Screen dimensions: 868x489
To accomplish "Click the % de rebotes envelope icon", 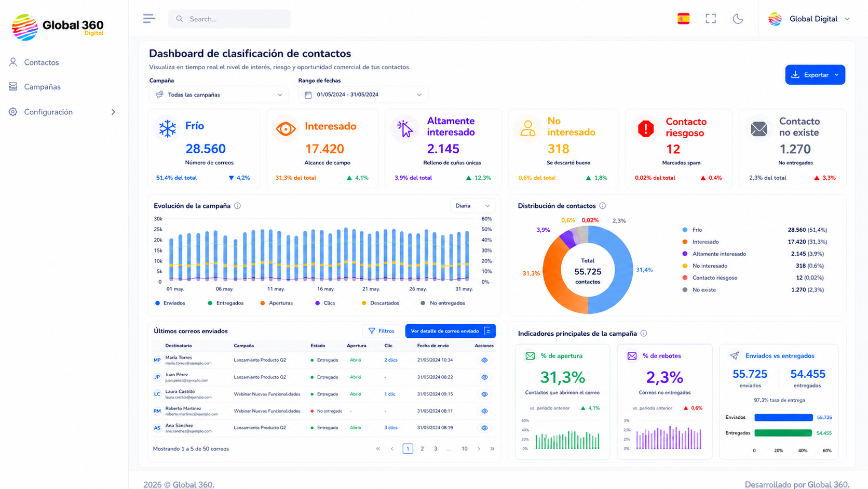I will coord(632,356).
